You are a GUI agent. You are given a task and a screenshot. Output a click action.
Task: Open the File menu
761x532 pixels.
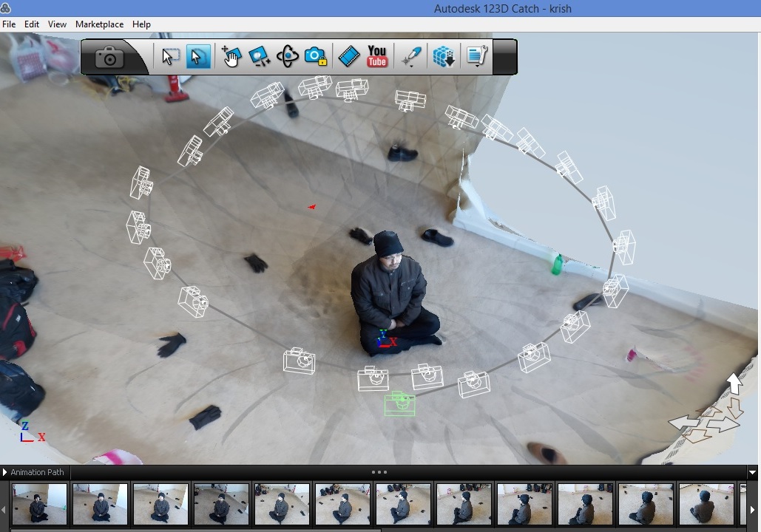[x=9, y=24]
